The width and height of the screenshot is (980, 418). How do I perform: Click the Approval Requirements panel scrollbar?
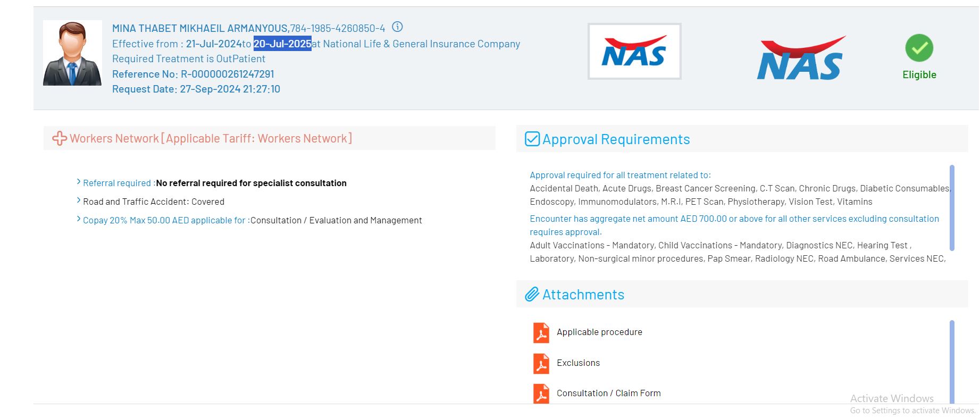[952, 207]
